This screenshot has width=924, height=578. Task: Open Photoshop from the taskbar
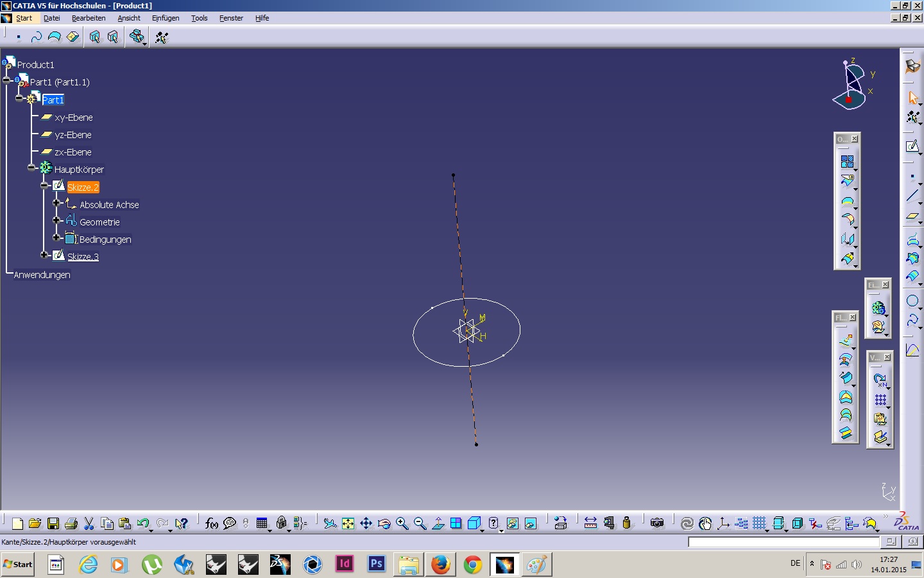point(377,565)
